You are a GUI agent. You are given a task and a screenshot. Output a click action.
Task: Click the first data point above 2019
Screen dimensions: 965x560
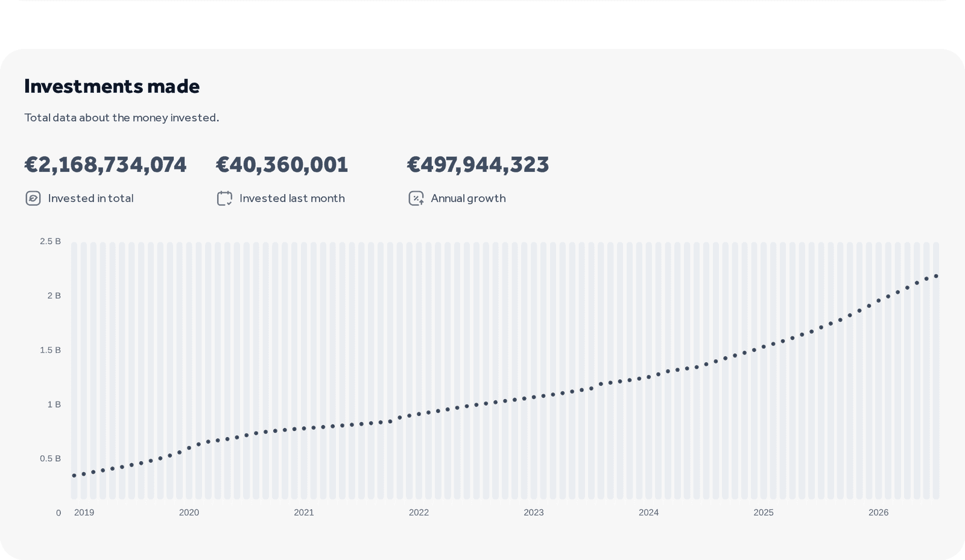(x=74, y=476)
